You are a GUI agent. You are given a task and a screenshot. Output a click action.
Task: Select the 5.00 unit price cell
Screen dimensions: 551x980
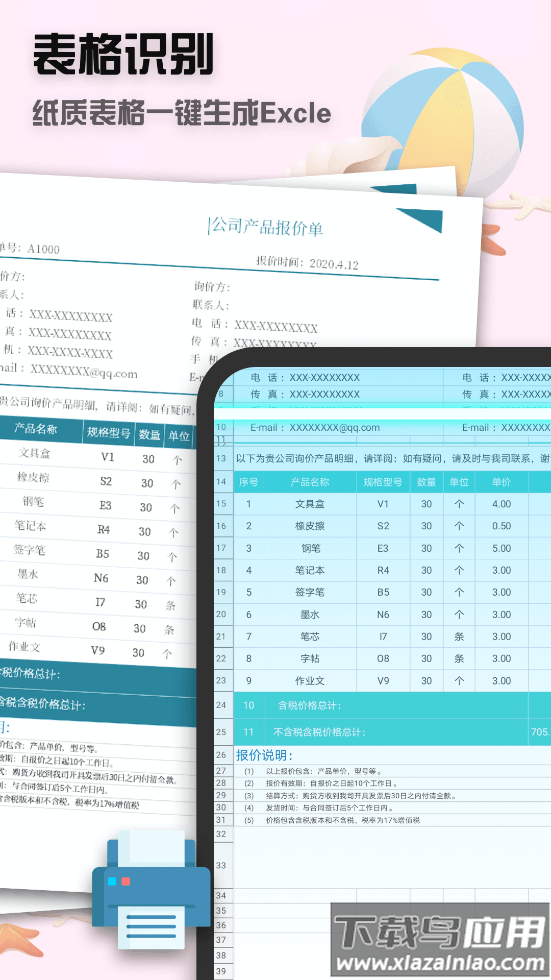point(501,549)
